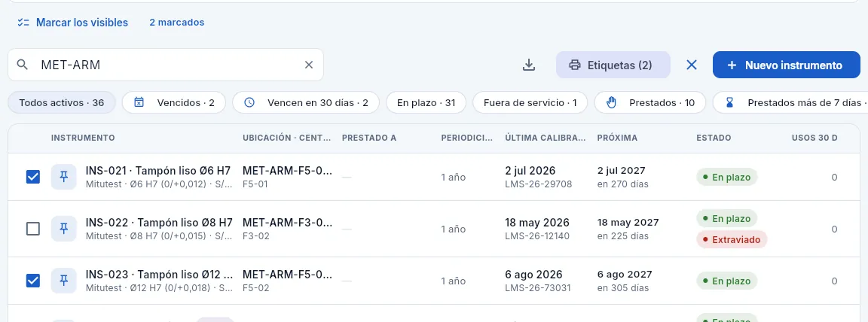The height and width of the screenshot is (322, 868).
Task: Open INS-021 · Tampón liso Ø6 H7
Action: tap(158, 170)
